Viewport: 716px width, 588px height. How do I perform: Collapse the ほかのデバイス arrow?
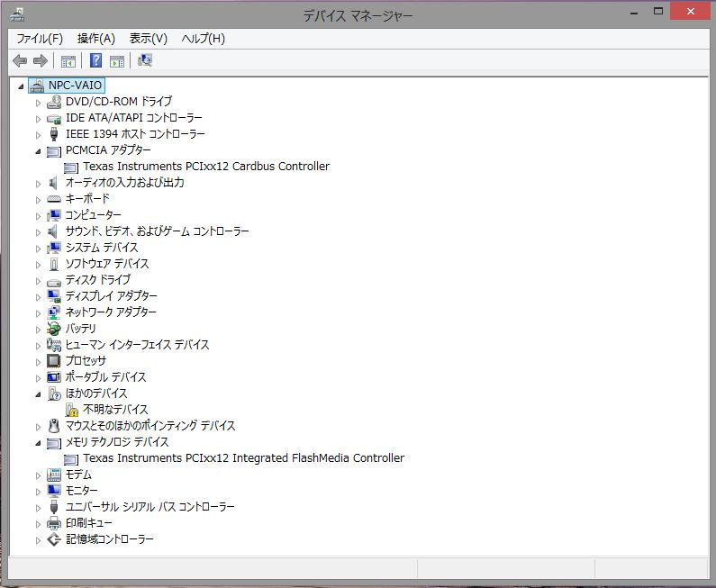tap(39, 394)
